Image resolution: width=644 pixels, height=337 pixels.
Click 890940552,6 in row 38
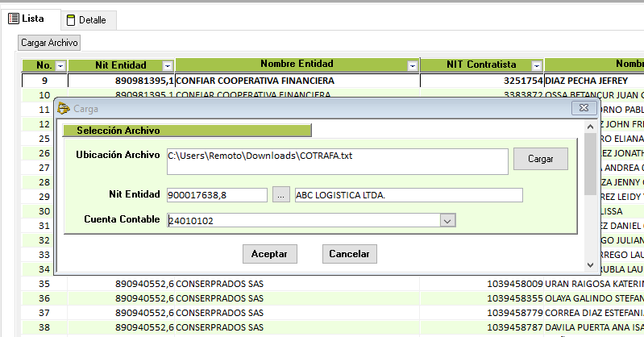[x=144, y=327]
